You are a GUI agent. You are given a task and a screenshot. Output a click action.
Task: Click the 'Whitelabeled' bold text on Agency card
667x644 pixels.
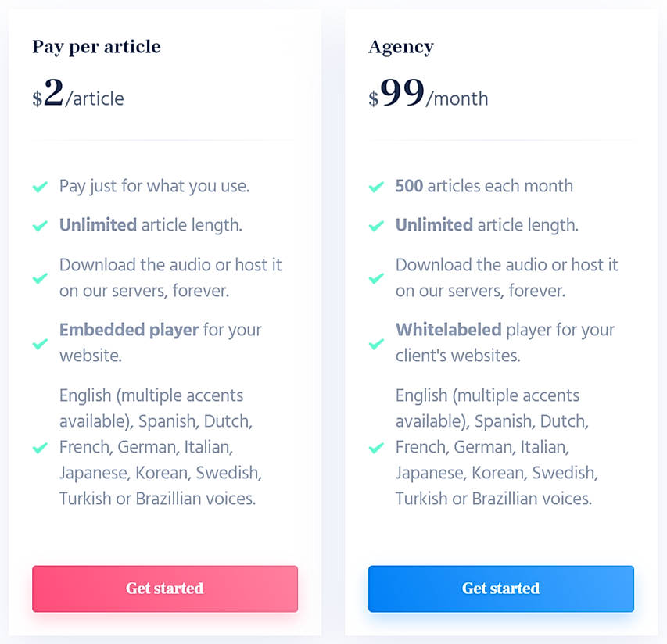448,329
